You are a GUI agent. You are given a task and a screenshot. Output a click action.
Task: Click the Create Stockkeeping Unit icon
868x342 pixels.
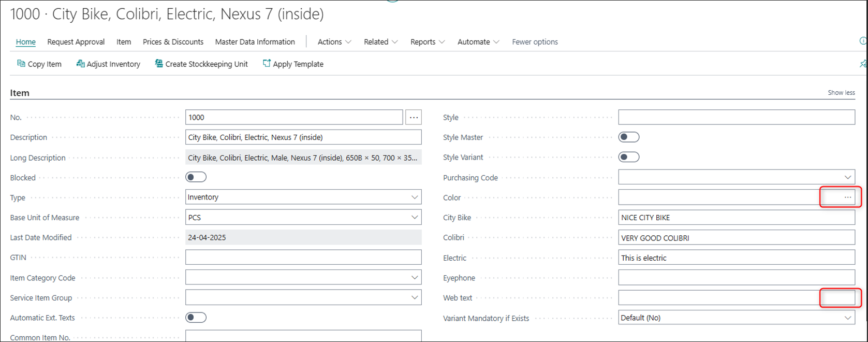point(159,64)
